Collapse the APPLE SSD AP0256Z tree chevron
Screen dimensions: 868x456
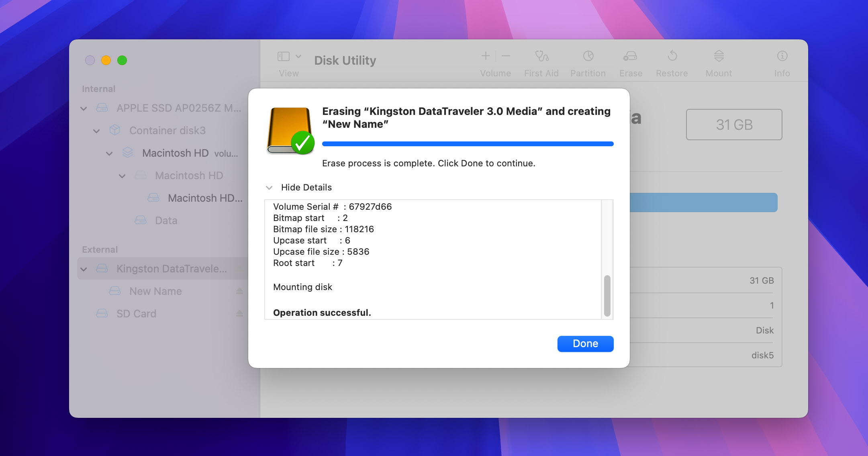click(x=84, y=108)
